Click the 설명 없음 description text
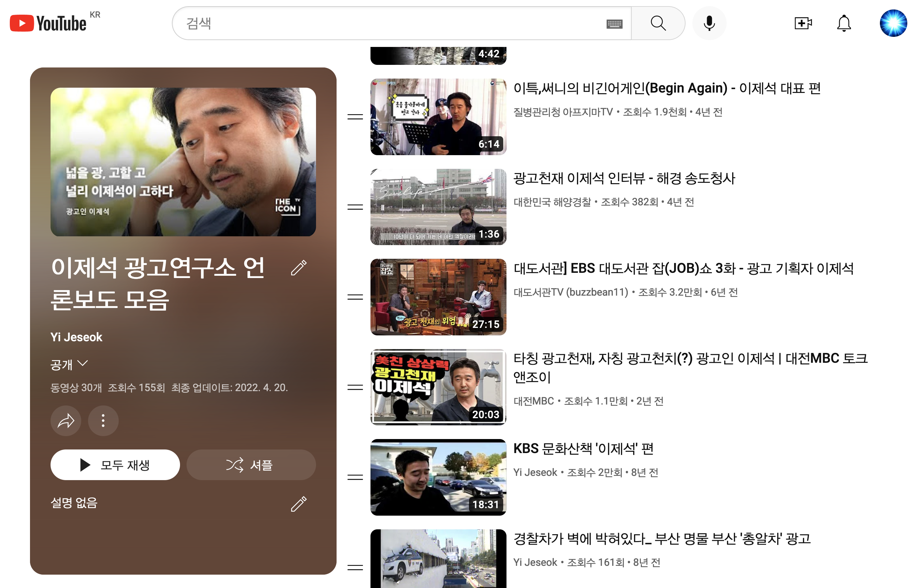 coord(74,503)
